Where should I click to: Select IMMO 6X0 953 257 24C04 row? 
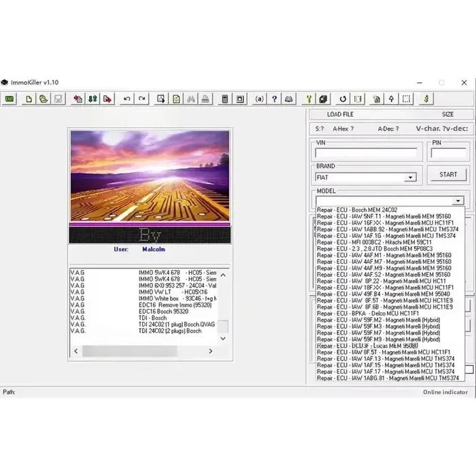(143, 286)
